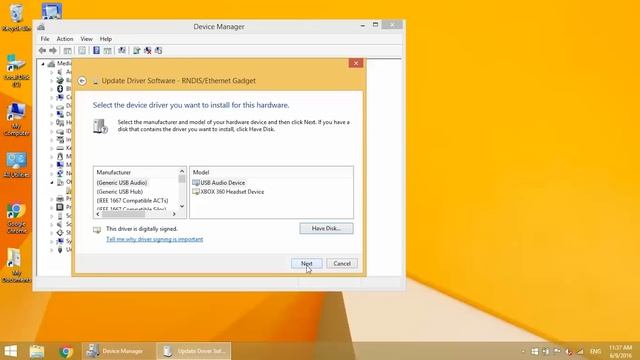This screenshot has height=360, width=640.
Task: Click Manufacturer list scroll left arrow
Action: 98,214
